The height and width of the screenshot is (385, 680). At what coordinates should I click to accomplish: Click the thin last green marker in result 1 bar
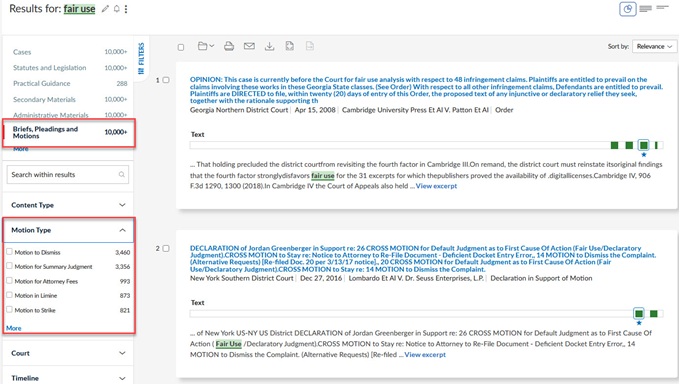click(x=656, y=145)
